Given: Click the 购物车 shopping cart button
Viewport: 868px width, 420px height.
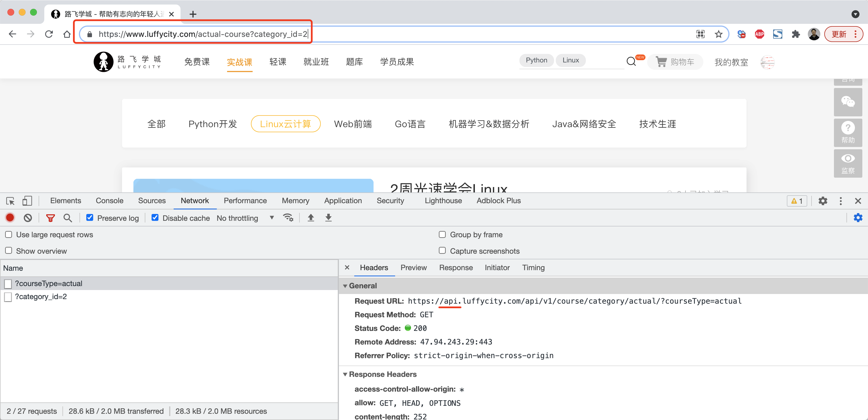Looking at the screenshot, I should pyautogui.click(x=675, y=62).
